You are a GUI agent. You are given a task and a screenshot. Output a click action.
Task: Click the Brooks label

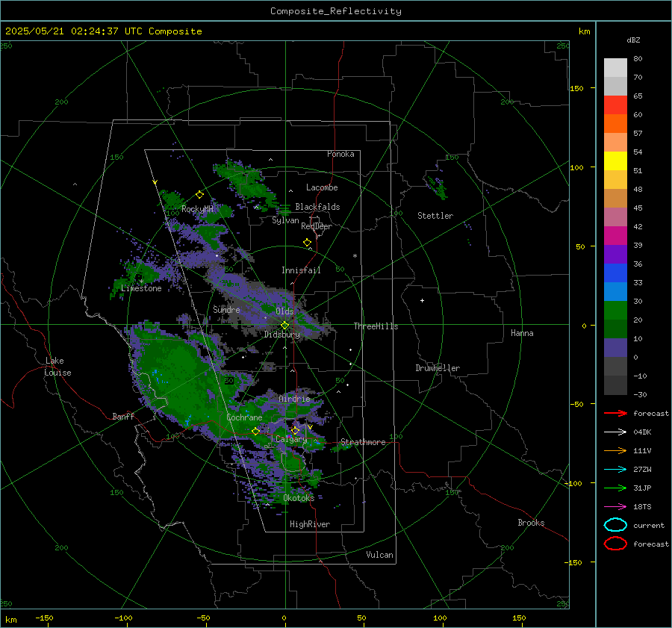coord(531,523)
